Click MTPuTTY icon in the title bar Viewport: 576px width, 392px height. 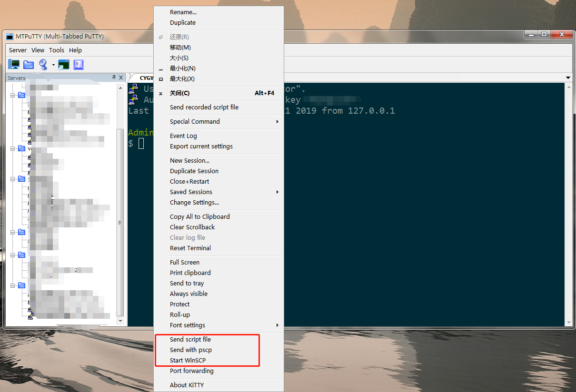coord(10,37)
